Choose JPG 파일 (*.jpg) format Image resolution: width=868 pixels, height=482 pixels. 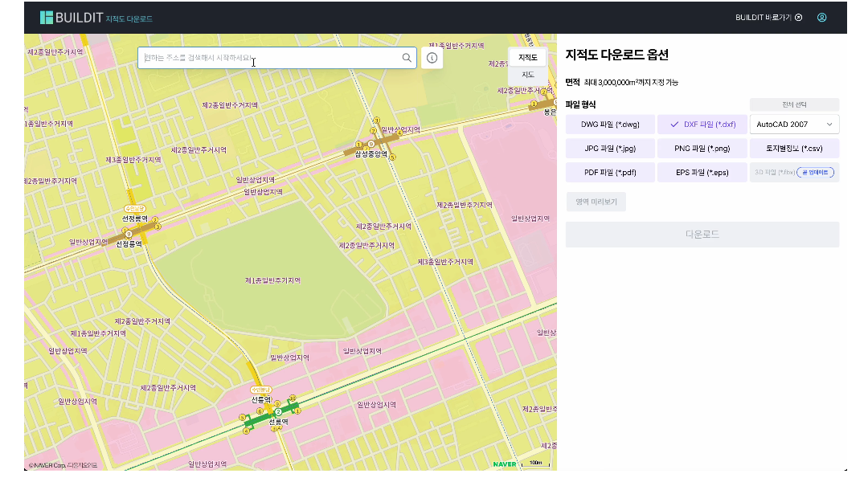point(610,149)
